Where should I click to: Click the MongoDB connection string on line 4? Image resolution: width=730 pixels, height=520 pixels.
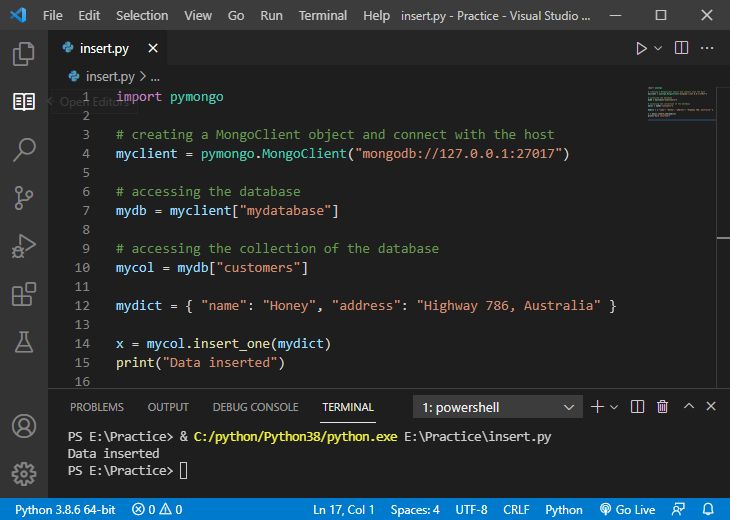[x=459, y=154]
